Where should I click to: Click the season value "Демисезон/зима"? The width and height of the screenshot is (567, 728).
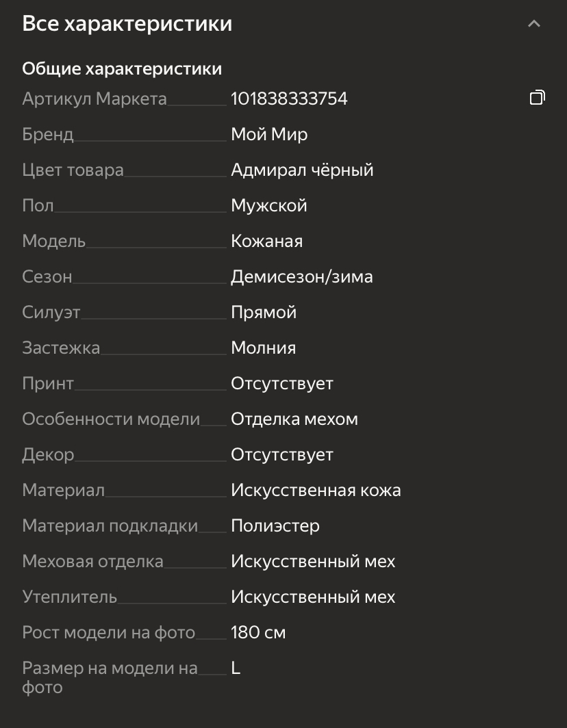[301, 277]
